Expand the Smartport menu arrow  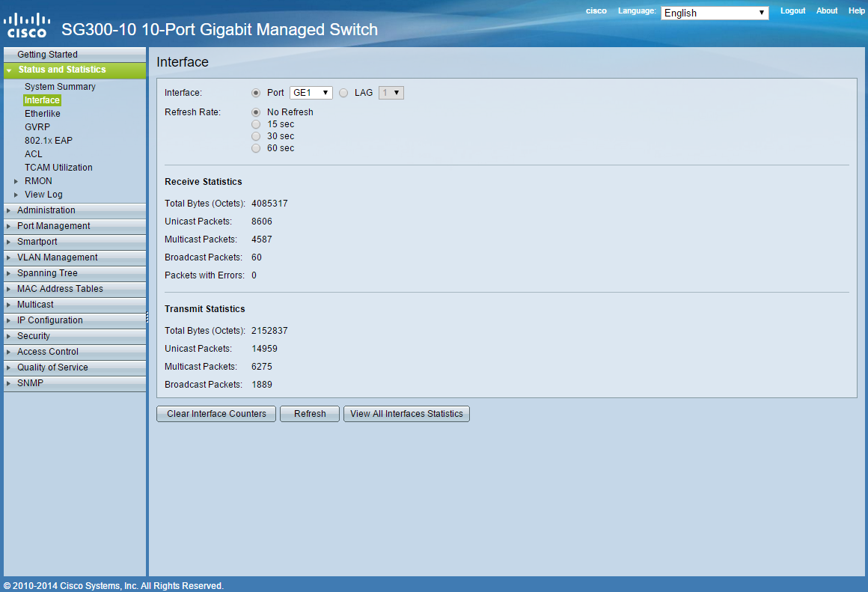tap(8, 242)
